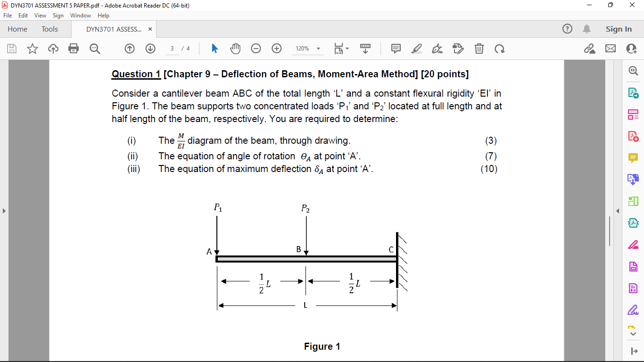The image size is (644, 362).
Task: Expand the left navigation pane arrow
Action: click(4, 211)
